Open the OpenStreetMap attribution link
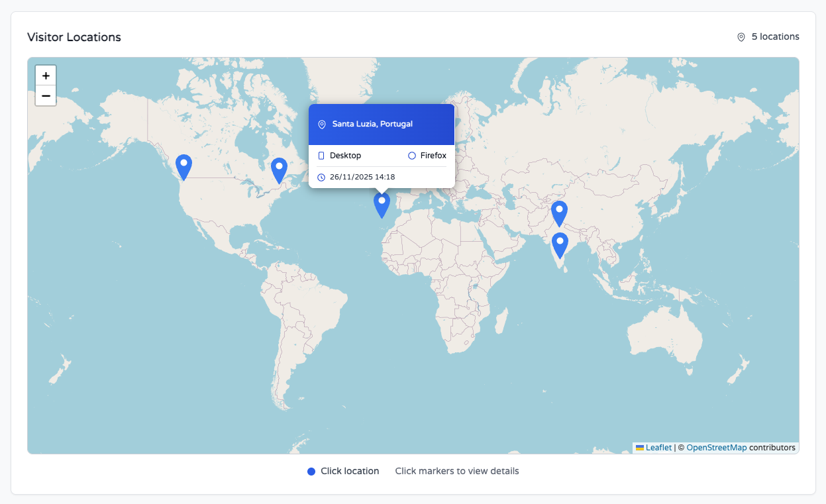This screenshot has height=504, width=826. [717, 447]
